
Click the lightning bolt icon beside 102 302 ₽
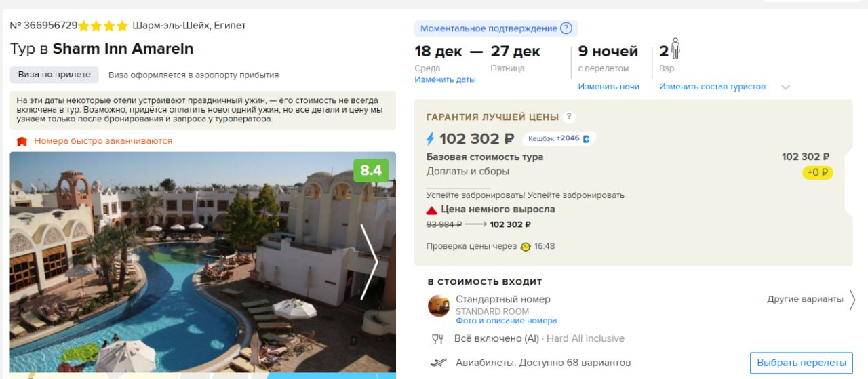click(x=430, y=139)
